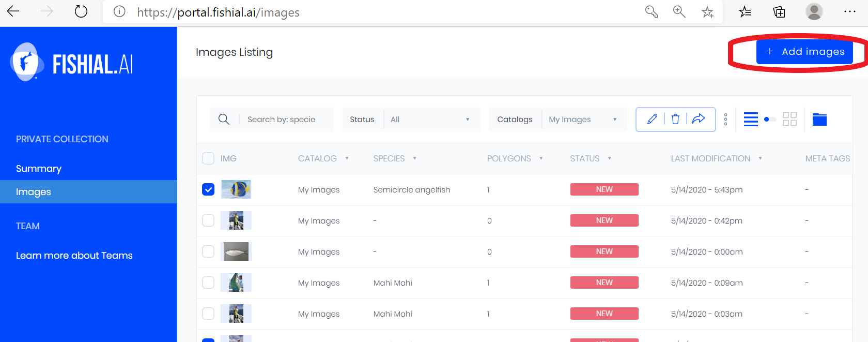868x342 pixels.
Task: Add page to browser favorites star
Action: pyautogui.click(x=707, y=12)
